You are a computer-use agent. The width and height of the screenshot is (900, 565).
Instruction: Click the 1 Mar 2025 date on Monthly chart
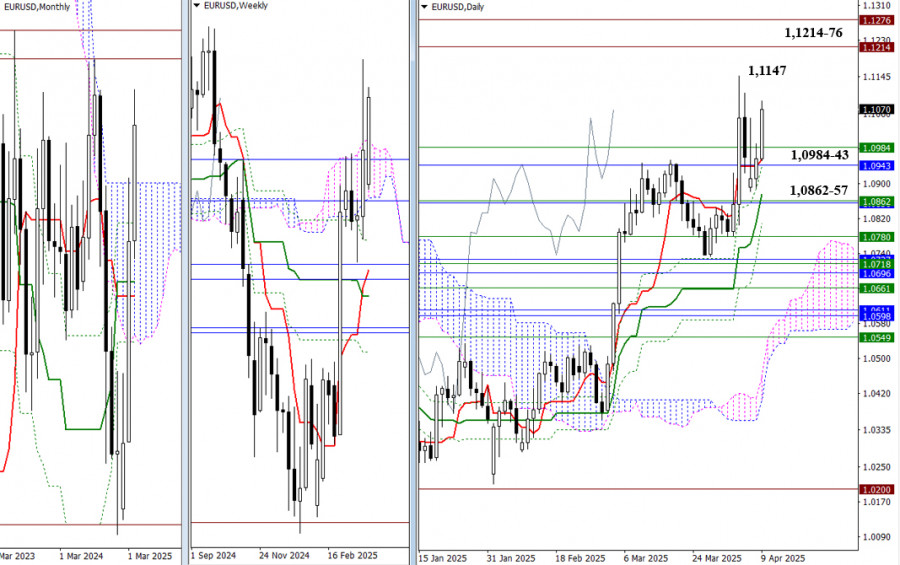pyautogui.click(x=150, y=556)
